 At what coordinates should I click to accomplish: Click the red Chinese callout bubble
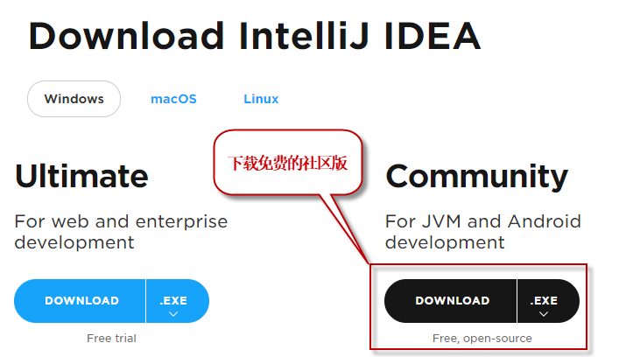288,163
